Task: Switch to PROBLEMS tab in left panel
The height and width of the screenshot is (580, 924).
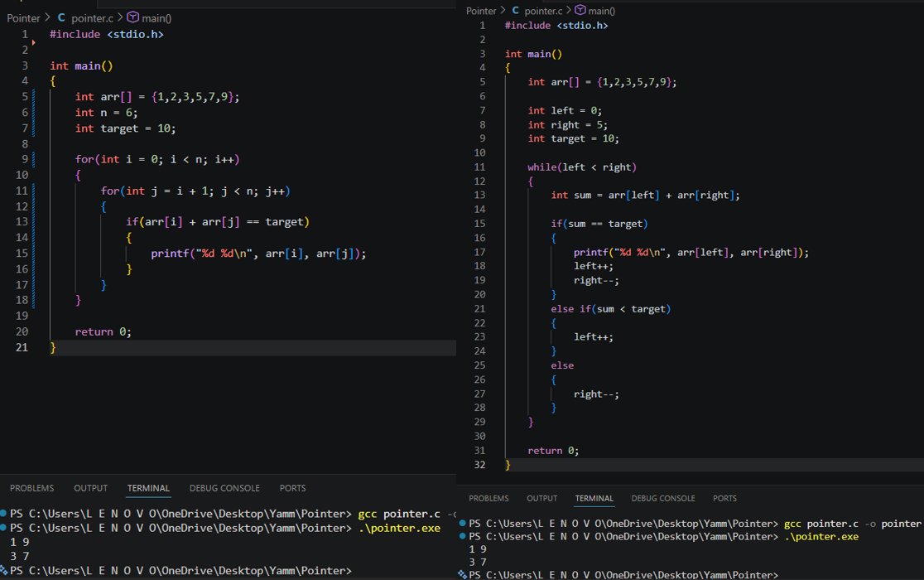Action: click(x=31, y=488)
